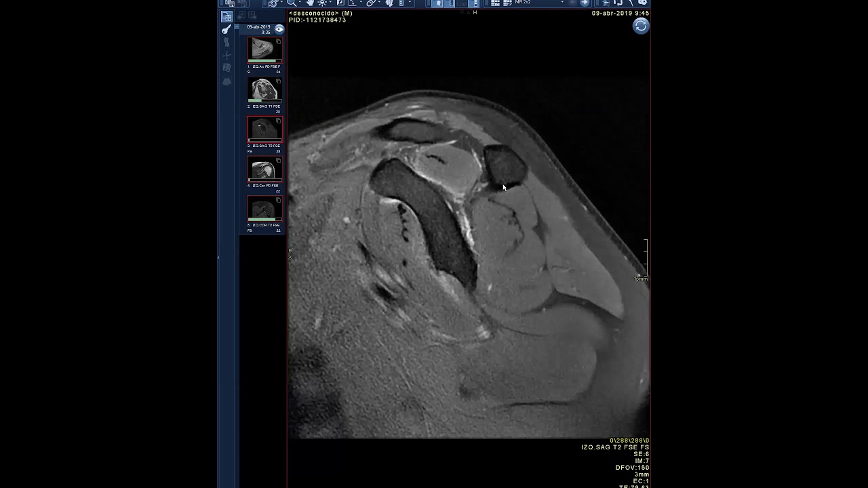
Task: Select the angle measurement tool
Action: point(352,3)
